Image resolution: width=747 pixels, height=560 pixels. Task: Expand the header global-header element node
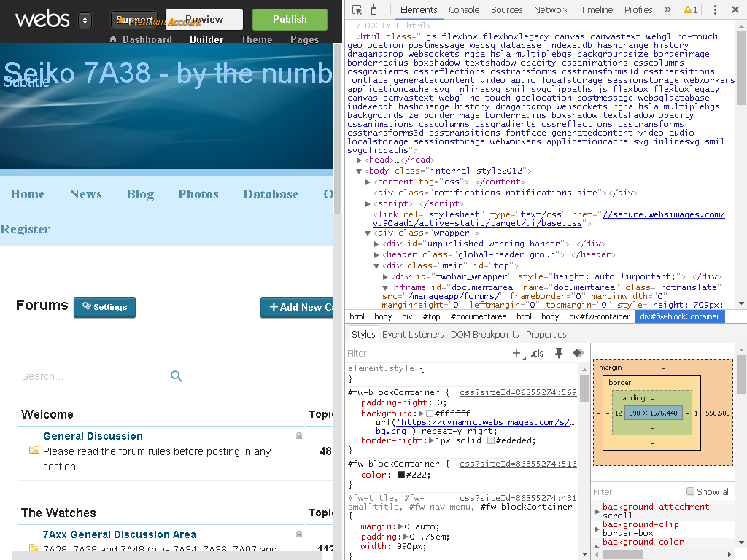(x=377, y=254)
